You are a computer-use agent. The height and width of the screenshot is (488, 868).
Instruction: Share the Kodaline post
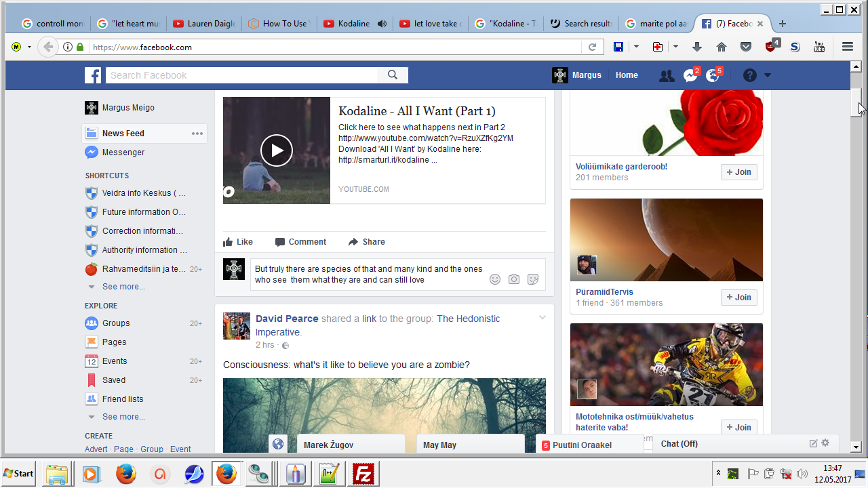[x=366, y=242]
